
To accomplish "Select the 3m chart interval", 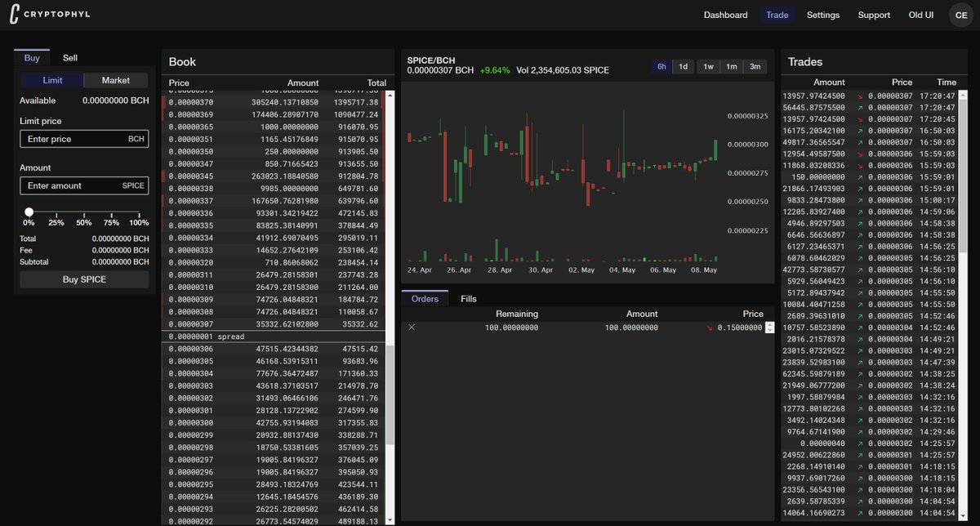I will pyautogui.click(x=755, y=67).
